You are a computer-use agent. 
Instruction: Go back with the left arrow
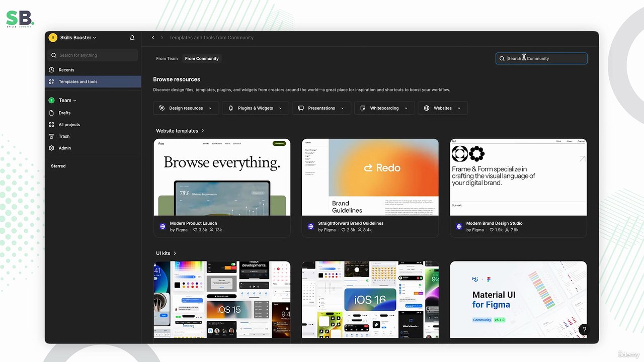click(x=153, y=38)
